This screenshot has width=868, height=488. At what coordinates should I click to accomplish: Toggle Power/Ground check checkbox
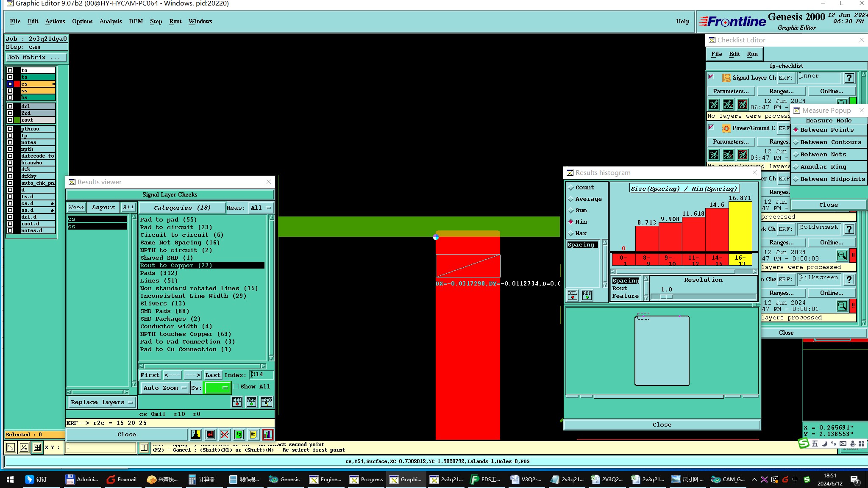click(x=711, y=128)
